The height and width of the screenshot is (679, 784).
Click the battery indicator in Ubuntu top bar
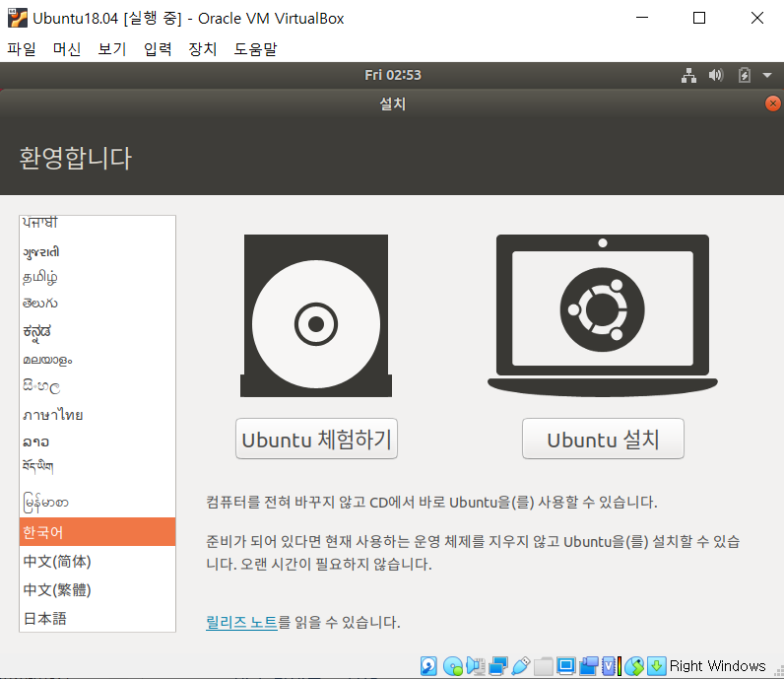[744, 76]
